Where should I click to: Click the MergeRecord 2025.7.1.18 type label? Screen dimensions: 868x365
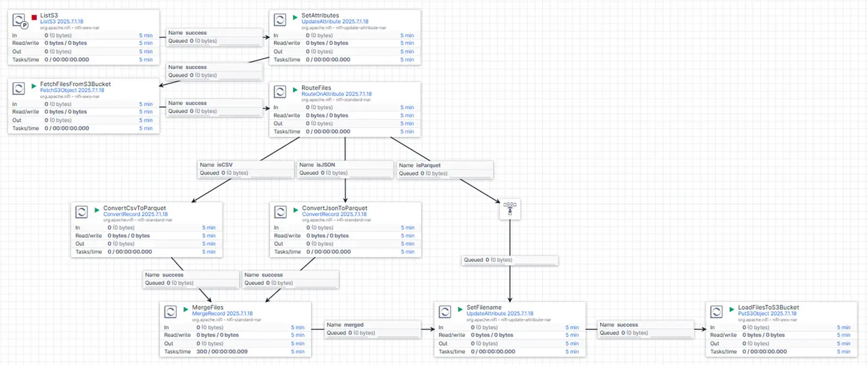tap(222, 313)
